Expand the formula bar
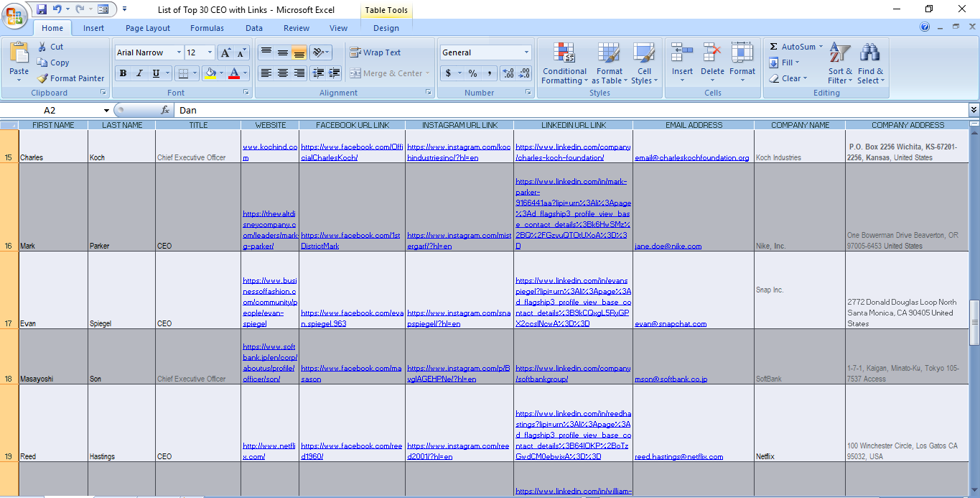The width and height of the screenshot is (980, 498). tap(974, 110)
